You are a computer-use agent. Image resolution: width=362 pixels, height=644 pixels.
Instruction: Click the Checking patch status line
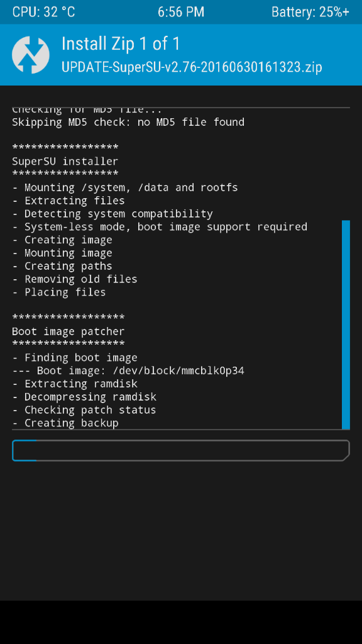pyautogui.click(x=84, y=410)
